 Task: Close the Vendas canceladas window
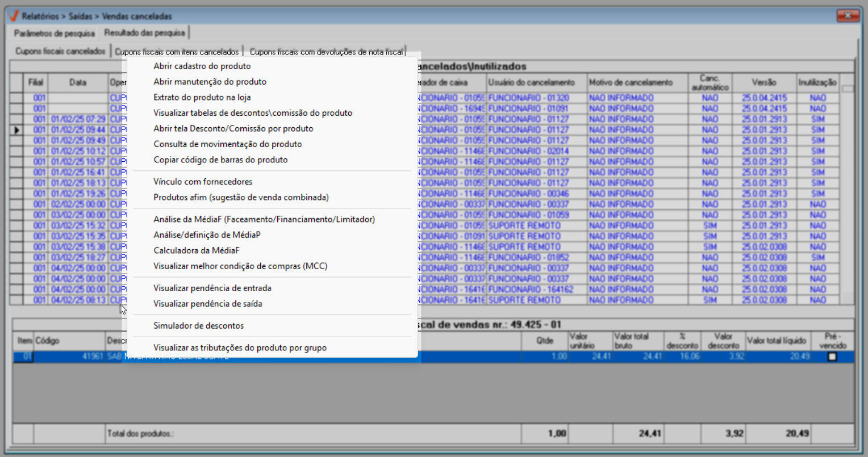pos(849,15)
